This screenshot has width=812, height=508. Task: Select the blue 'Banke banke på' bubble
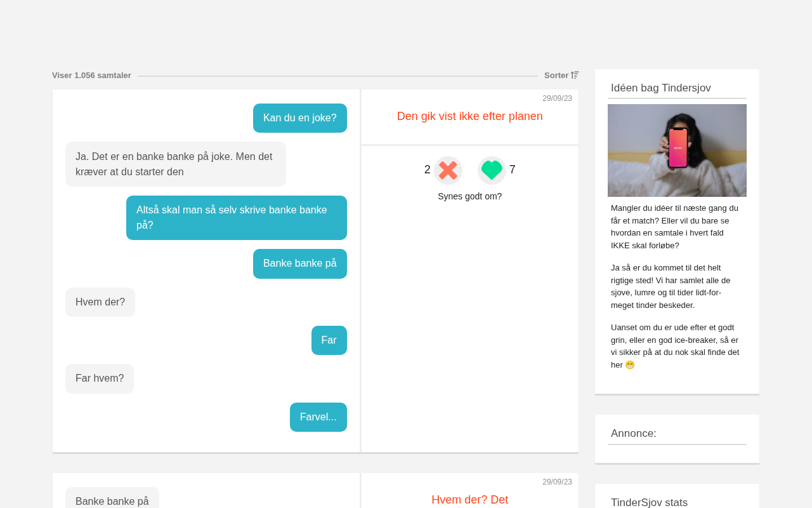pyautogui.click(x=300, y=264)
